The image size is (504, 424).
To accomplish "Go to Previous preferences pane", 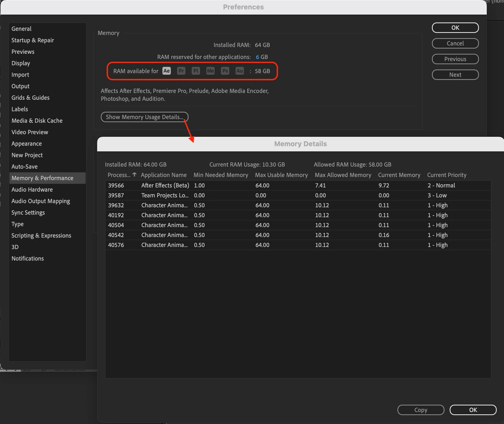I will point(455,59).
